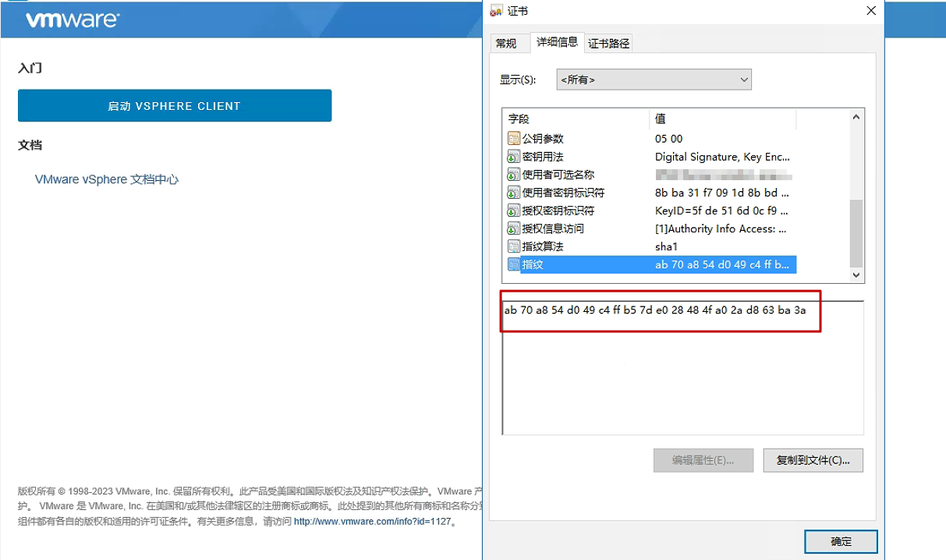The height and width of the screenshot is (560, 946).
Task: Click the 使用者可选名称 field icon
Action: pyautogui.click(x=513, y=175)
